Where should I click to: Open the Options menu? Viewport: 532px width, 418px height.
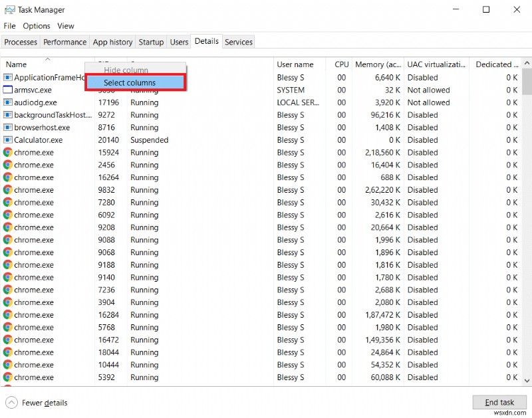37,26
